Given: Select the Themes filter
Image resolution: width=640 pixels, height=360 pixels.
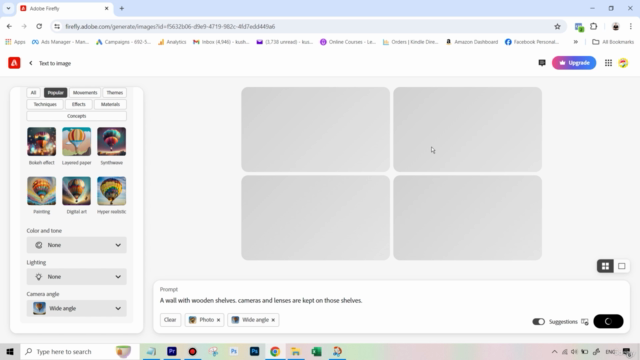Looking at the screenshot, I should (115, 93).
